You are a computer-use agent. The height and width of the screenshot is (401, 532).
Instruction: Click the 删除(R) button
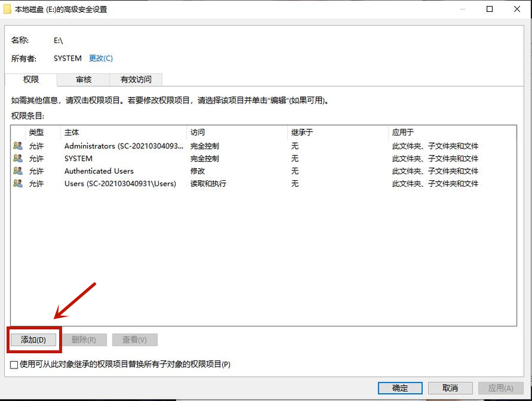85,340
